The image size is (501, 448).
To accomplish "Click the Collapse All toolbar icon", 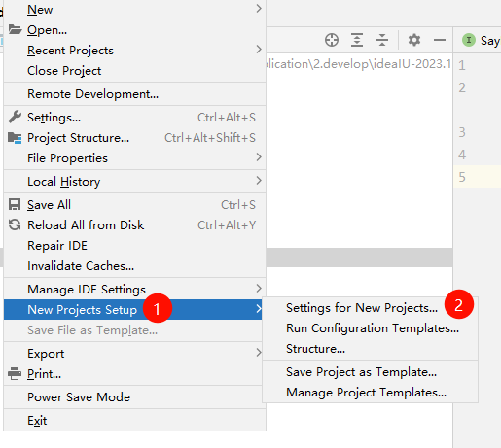I will pyautogui.click(x=382, y=40).
